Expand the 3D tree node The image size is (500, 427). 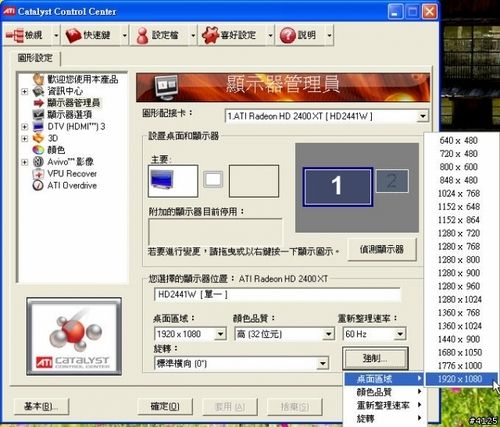24,138
